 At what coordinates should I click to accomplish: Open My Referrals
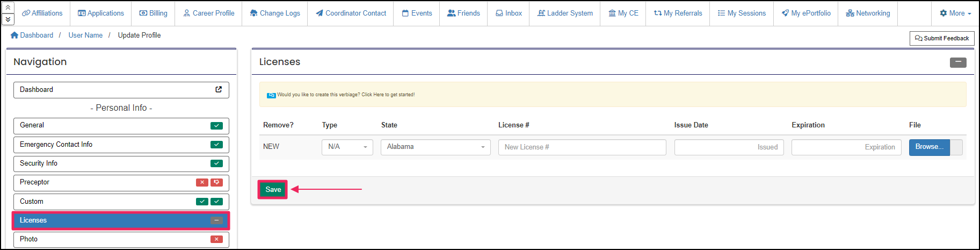(x=678, y=13)
